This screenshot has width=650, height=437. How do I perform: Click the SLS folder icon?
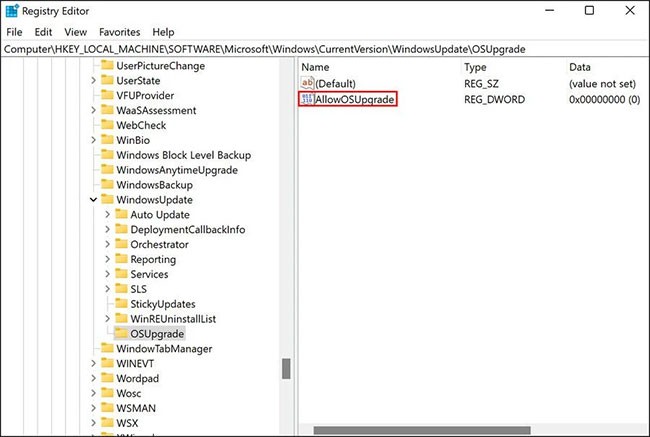point(121,289)
